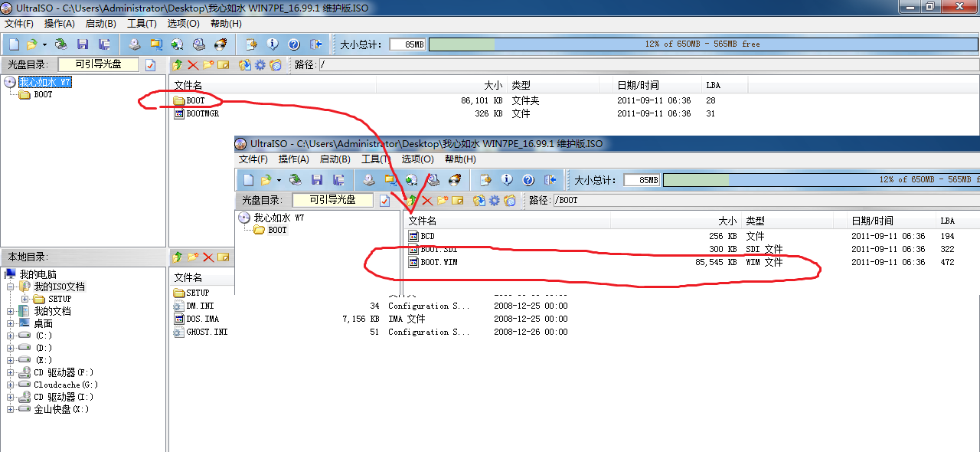Viewport: 980px width, 452px height.
Task: Collapse the 我的ISO文档 tree node
Action: coord(11,287)
